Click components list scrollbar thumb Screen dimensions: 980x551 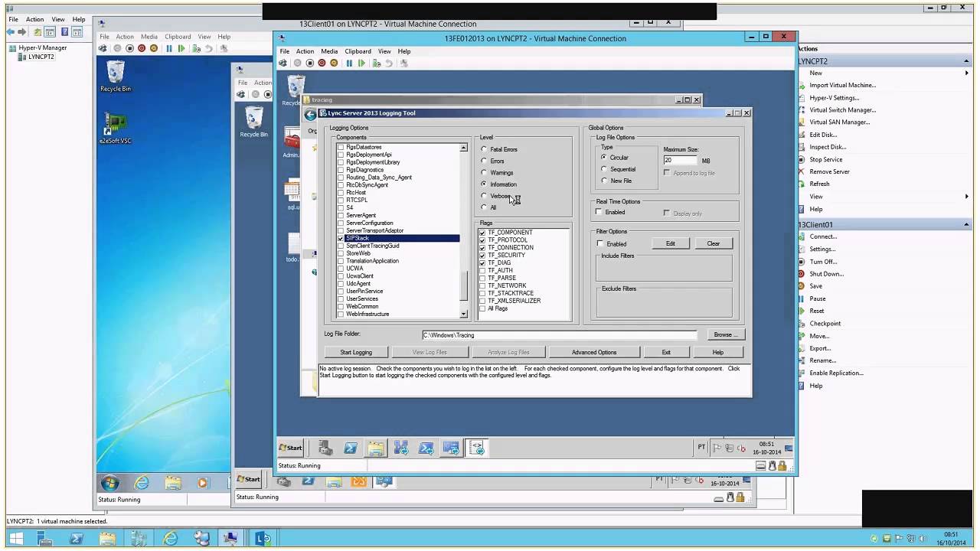pyautogui.click(x=463, y=287)
